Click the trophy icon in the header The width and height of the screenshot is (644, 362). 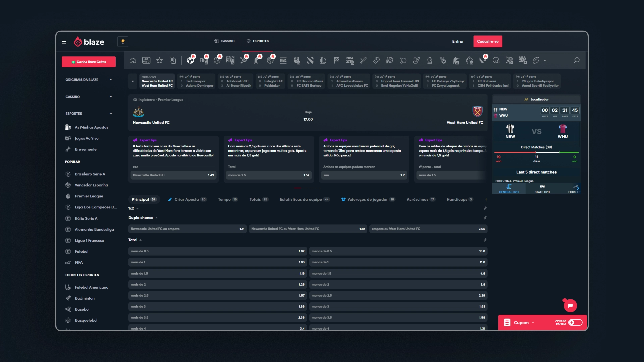pyautogui.click(x=123, y=41)
